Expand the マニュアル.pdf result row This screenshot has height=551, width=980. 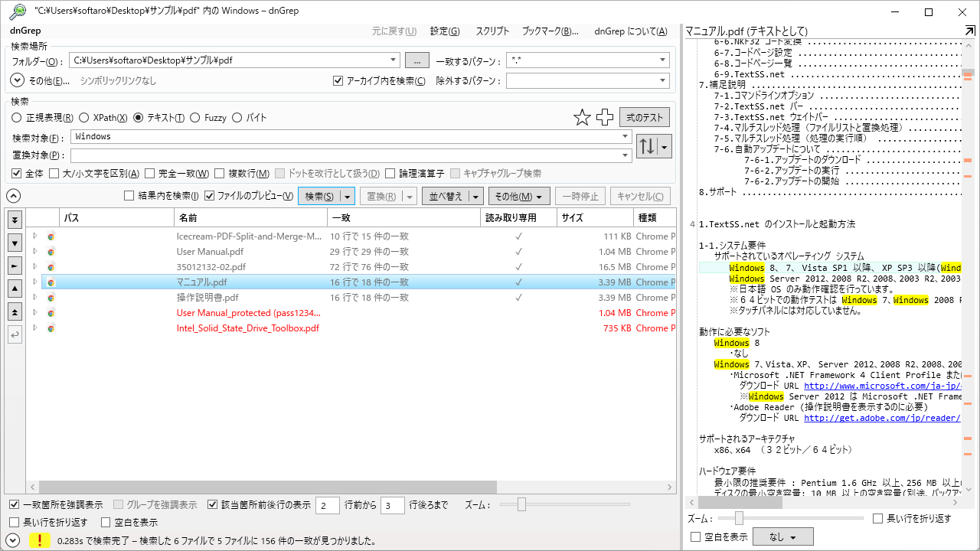pos(34,282)
